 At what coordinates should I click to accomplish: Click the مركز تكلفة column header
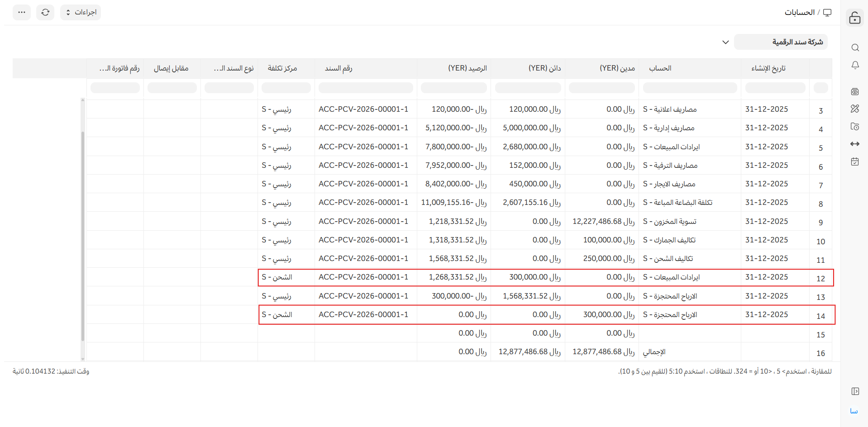coord(282,68)
